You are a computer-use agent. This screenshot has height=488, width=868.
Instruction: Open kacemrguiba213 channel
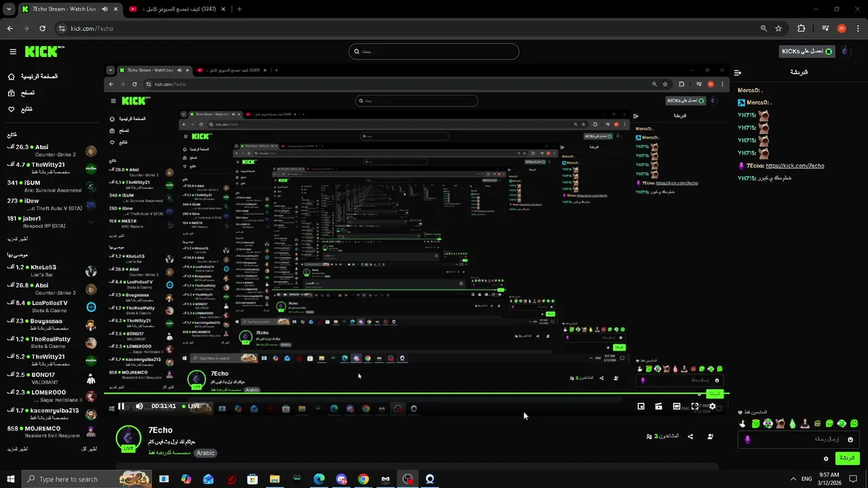(52, 414)
